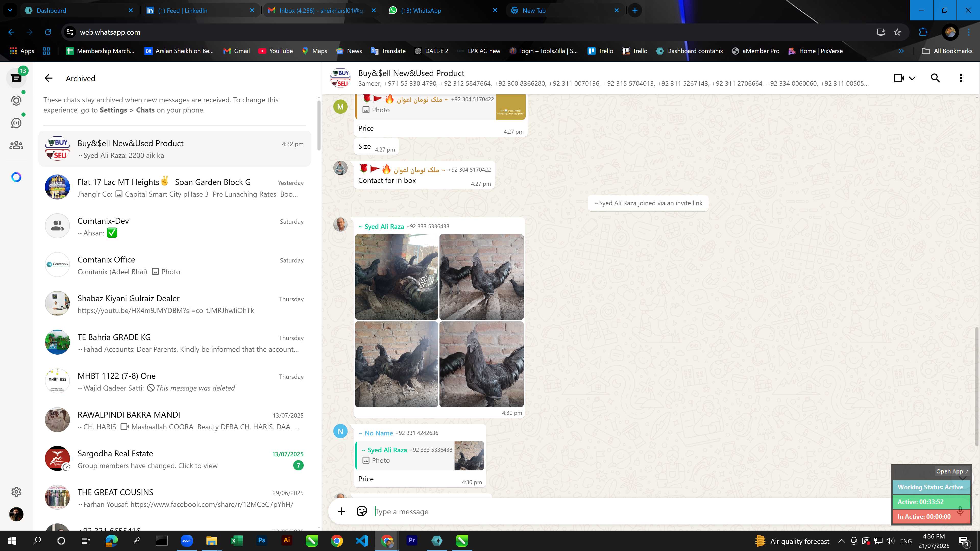
Task: Bookmark this page with the star
Action: tap(897, 32)
